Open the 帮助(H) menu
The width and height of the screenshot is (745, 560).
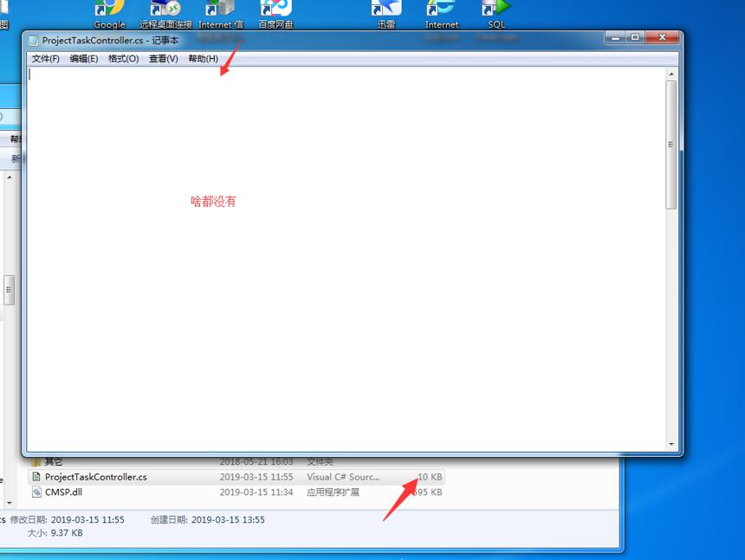pyautogui.click(x=203, y=59)
